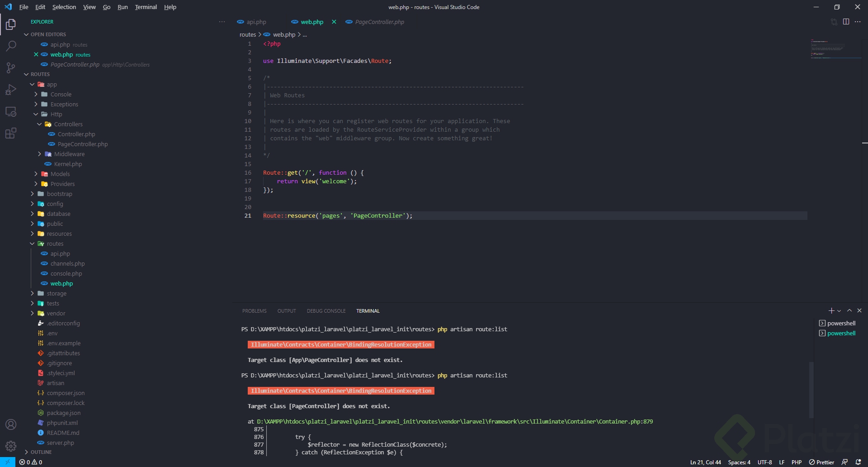The width and height of the screenshot is (868, 467).
Task: Add a new terminal with plus icon
Action: coord(831,311)
